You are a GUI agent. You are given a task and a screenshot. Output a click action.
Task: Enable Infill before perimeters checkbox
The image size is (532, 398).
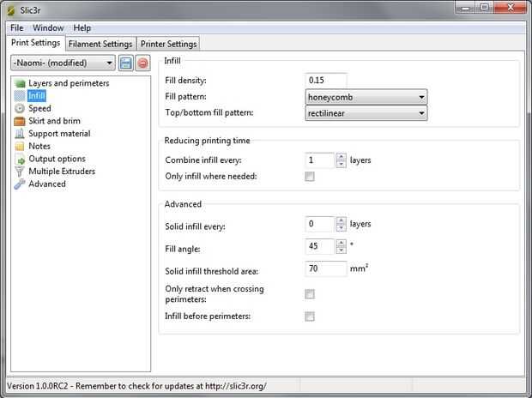pyautogui.click(x=310, y=317)
